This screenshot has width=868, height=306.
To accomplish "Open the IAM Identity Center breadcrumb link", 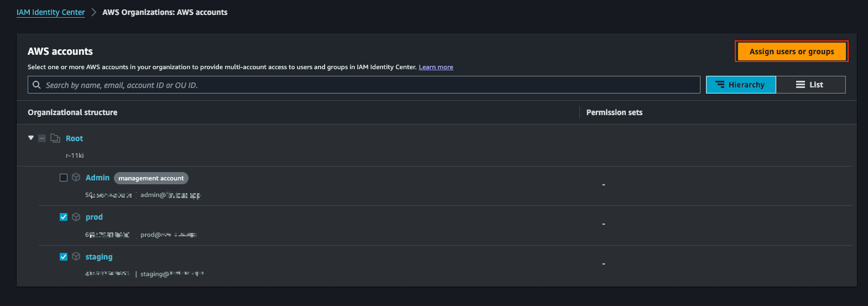I will (51, 12).
